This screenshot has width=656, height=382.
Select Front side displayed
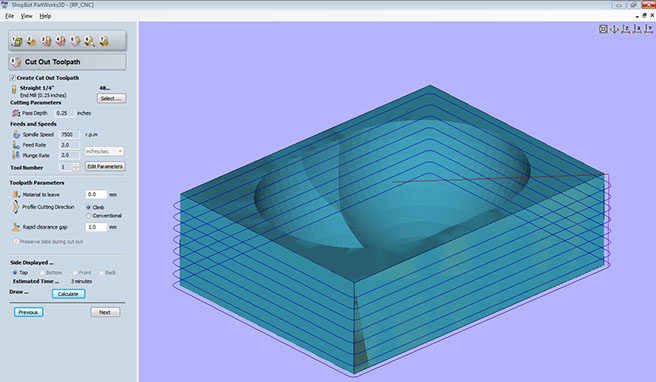pos(74,272)
